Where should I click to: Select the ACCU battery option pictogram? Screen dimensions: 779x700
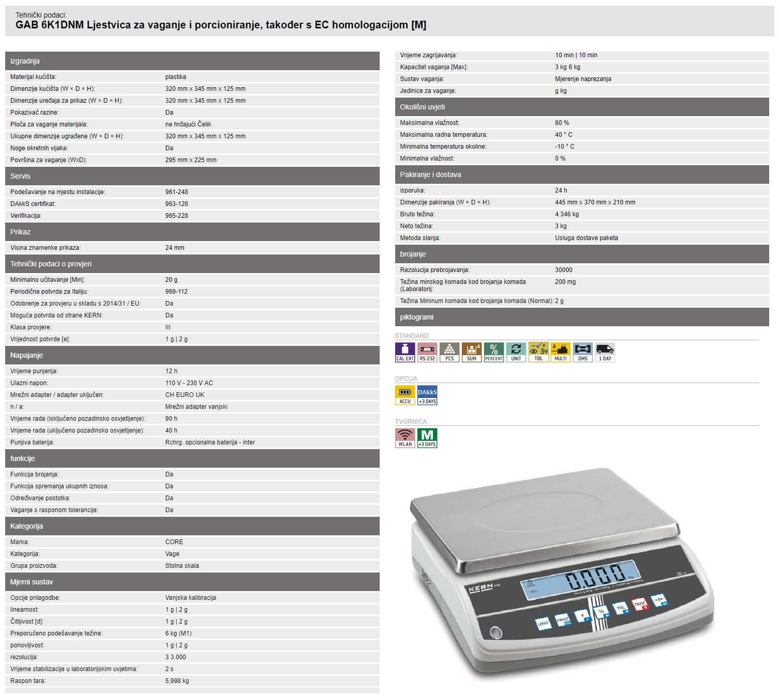405,395
